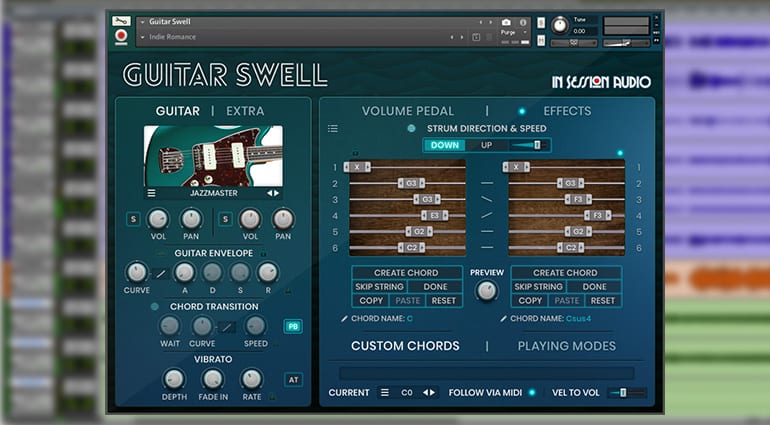Edit chord name Csus4 pencil icon
The image size is (770, 425).
point(503,319)
